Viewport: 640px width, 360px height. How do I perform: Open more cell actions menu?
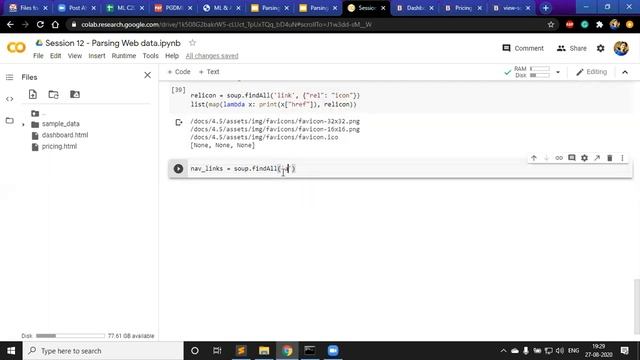[622, 158]
